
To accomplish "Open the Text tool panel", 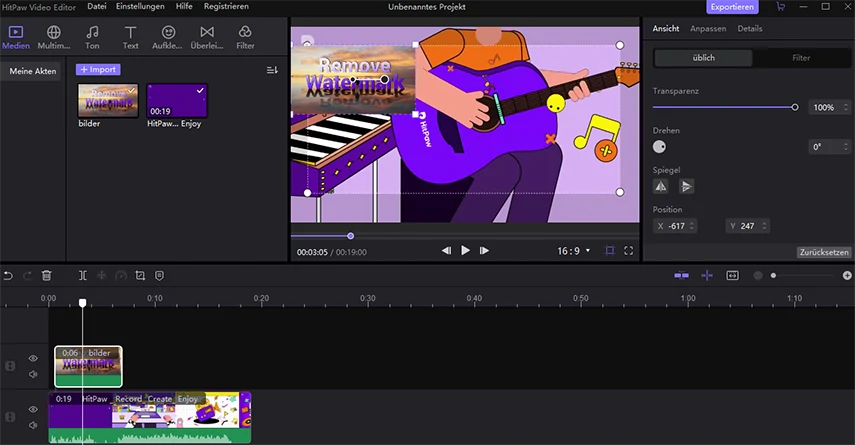I will click(130, 38).
